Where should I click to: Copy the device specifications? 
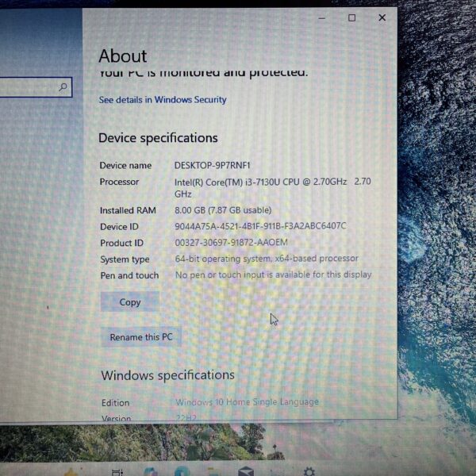pos(130,302)
